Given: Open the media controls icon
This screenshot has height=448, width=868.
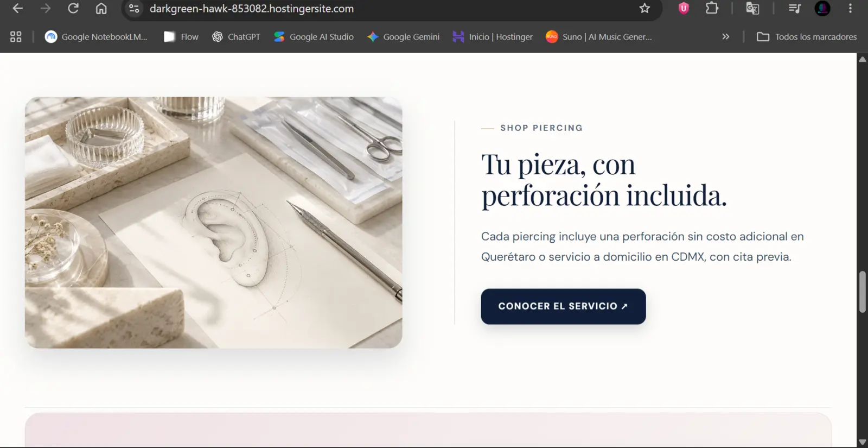Looking at the screenshot, I should click(795, 8).
